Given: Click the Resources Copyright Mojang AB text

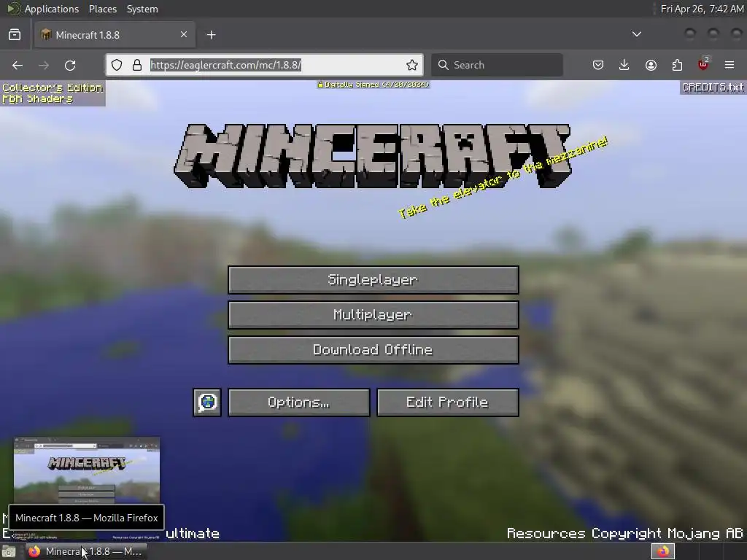Looking at the screenshot, I should coord(624,533).
